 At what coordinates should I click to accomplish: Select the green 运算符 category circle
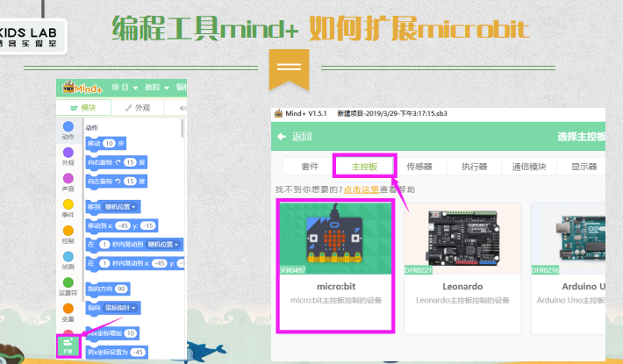click(x=68, y=282)
